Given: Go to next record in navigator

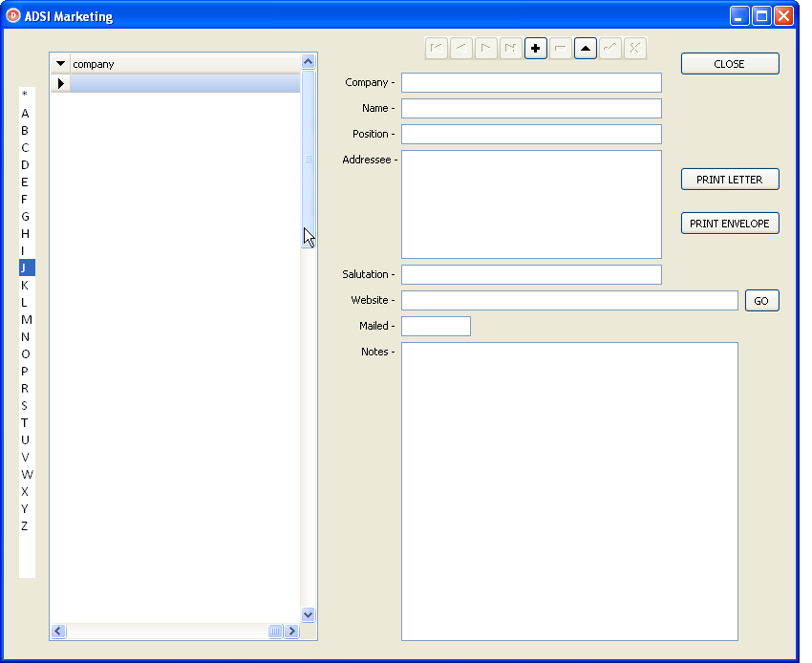Looking at the screenshot, I should pyautogui.click(x=486, y=48).
